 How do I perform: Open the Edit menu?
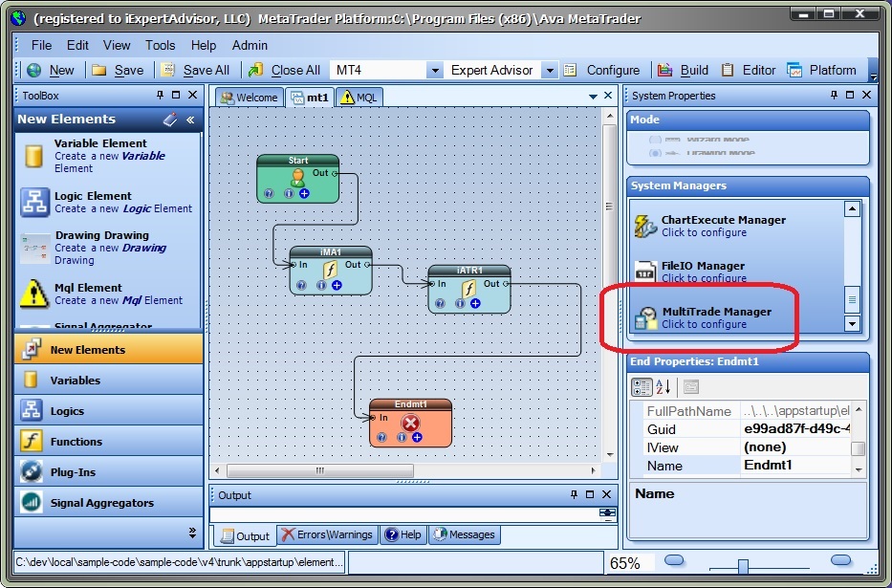pyautogui.click(x=77, y=45)
